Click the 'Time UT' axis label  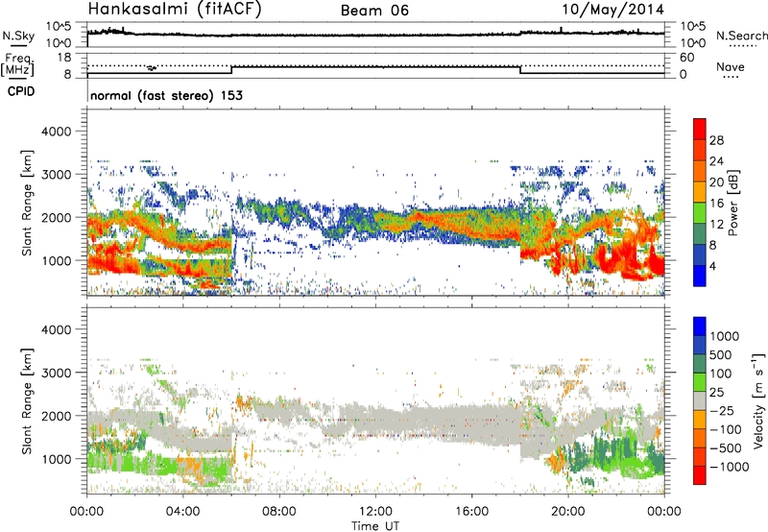tap(375, 526)
